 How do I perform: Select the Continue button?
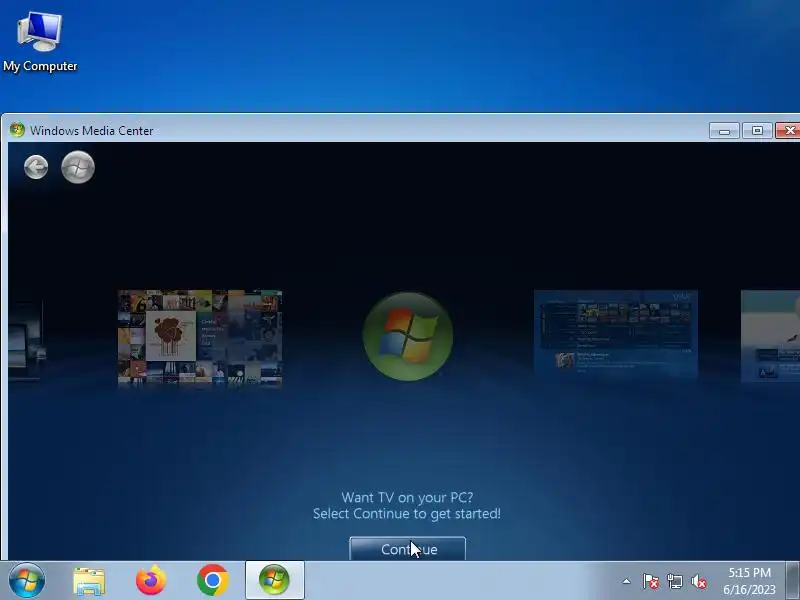coord(408,548)
